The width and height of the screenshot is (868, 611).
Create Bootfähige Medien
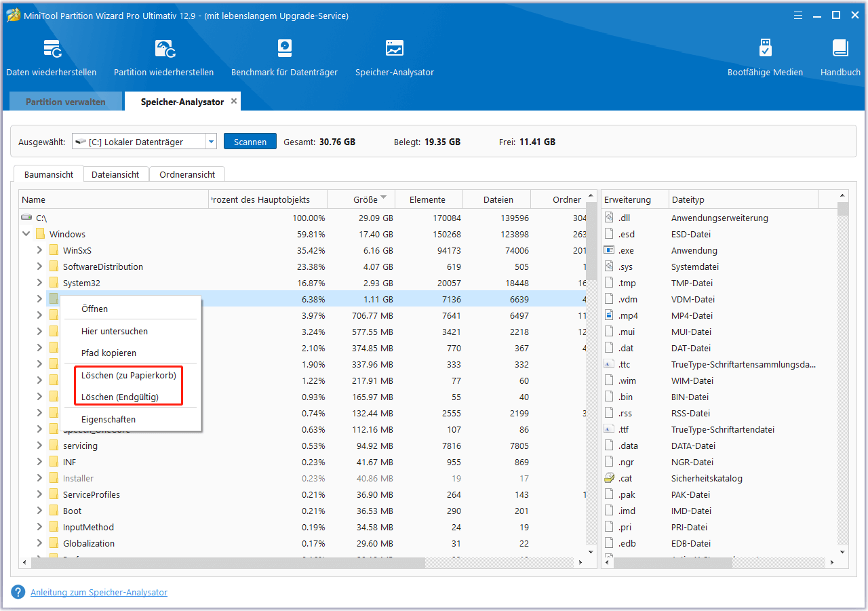coord(765,58)
